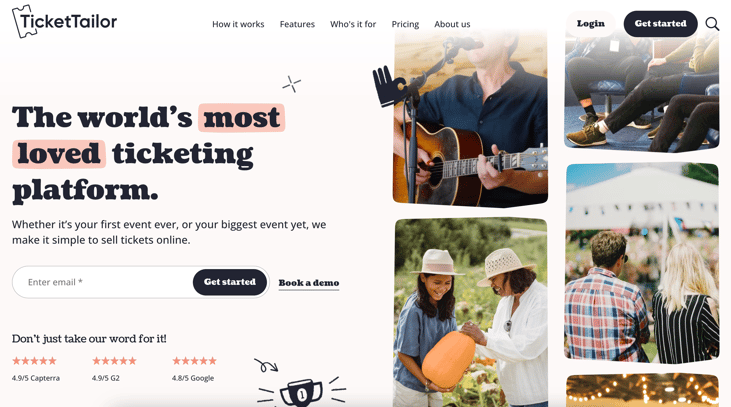Viewport: 731px width, 407px height.
Task: Click the Google five-star rating
Action: point(194,361)
